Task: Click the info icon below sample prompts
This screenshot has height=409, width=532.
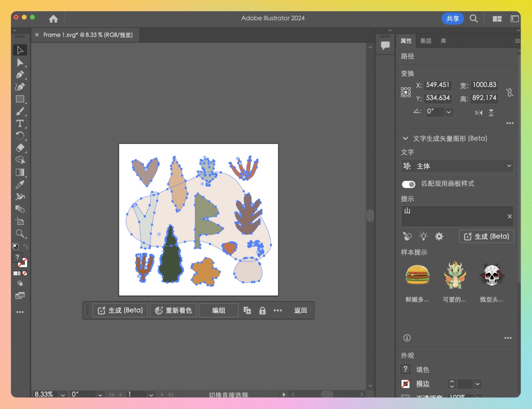Action: (407, 338)
